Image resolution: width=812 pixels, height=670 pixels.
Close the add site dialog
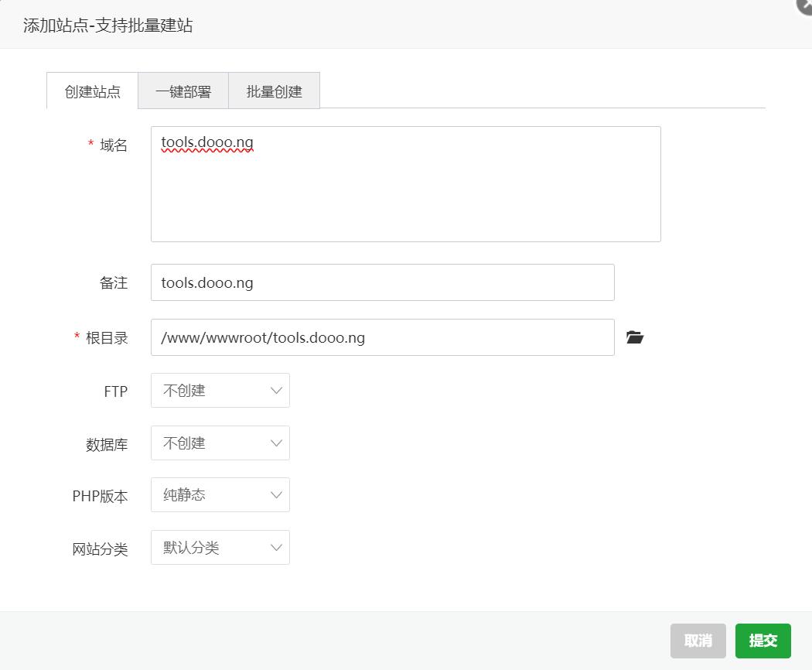click(x=805, y=5)
